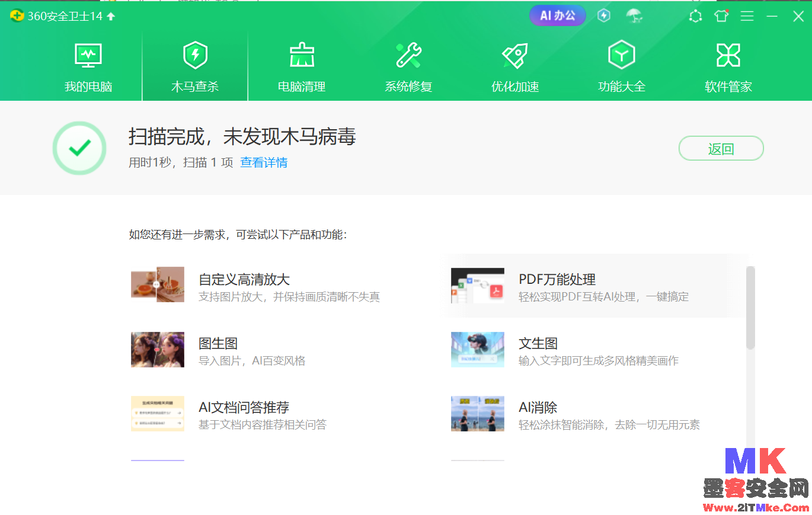Click the recommendations list vertical scrollbar
Screen dimensions: 812x515
click(x=750, y=308)
